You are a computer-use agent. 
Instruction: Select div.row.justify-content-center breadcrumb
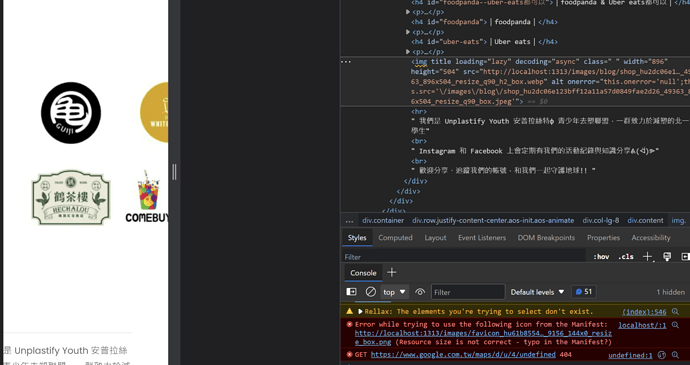[493, 221]
